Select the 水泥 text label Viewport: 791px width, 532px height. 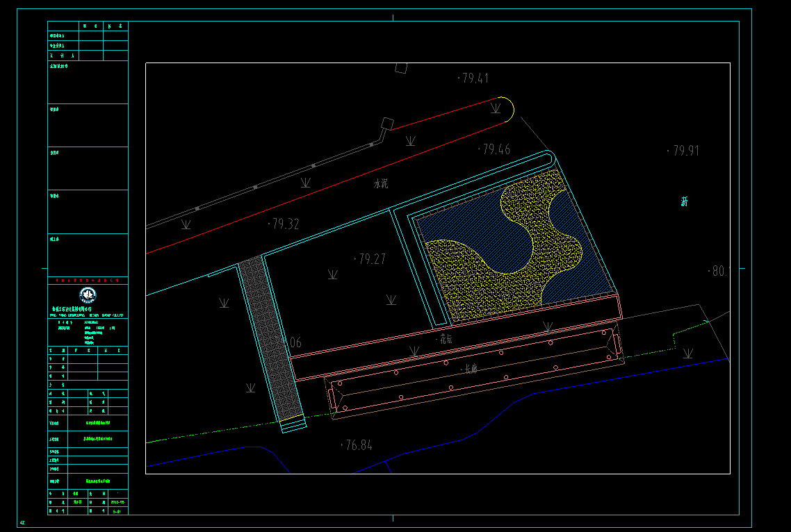(x=380, y=185)
